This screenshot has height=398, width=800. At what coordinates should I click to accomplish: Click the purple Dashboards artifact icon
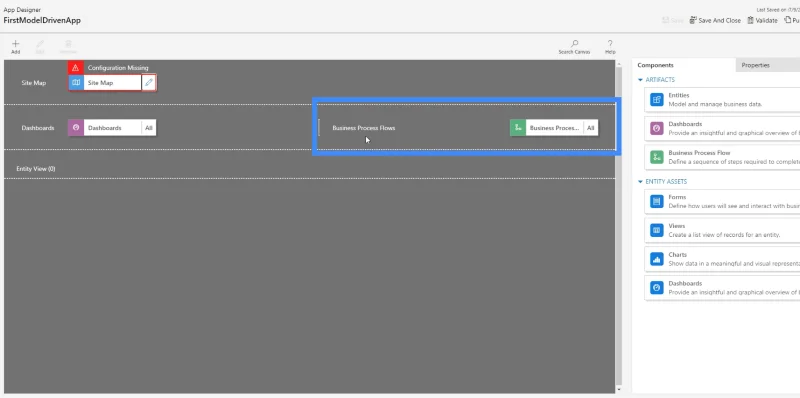click(657, 128)
